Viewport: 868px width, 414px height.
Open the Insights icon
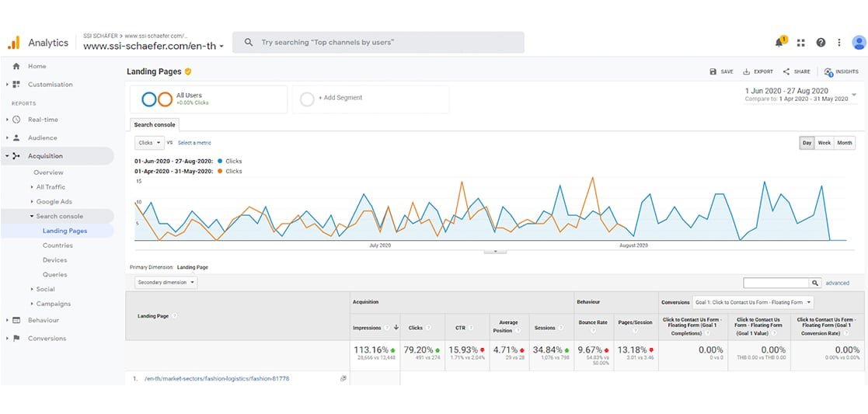[828, 72]
